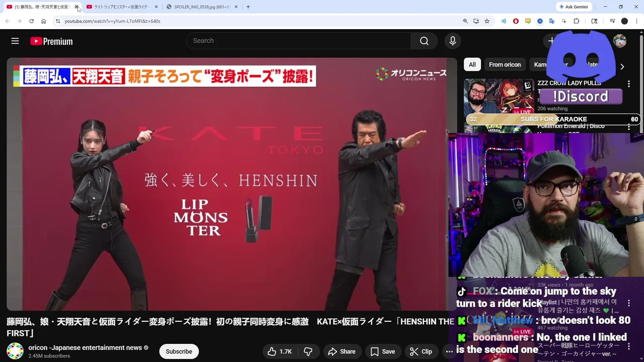Open the blue wave extension icon
The height and width of the screenshot is (362, 644).
pos(503,21)
